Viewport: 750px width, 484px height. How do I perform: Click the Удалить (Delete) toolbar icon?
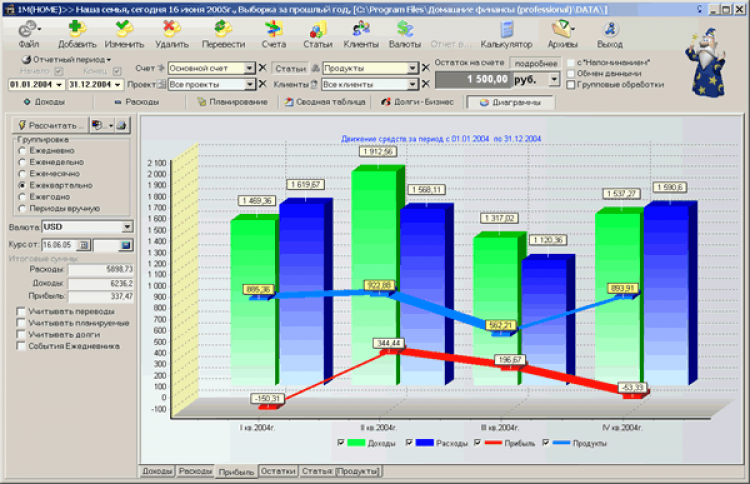pyautogui.click(x=171, y=33)
